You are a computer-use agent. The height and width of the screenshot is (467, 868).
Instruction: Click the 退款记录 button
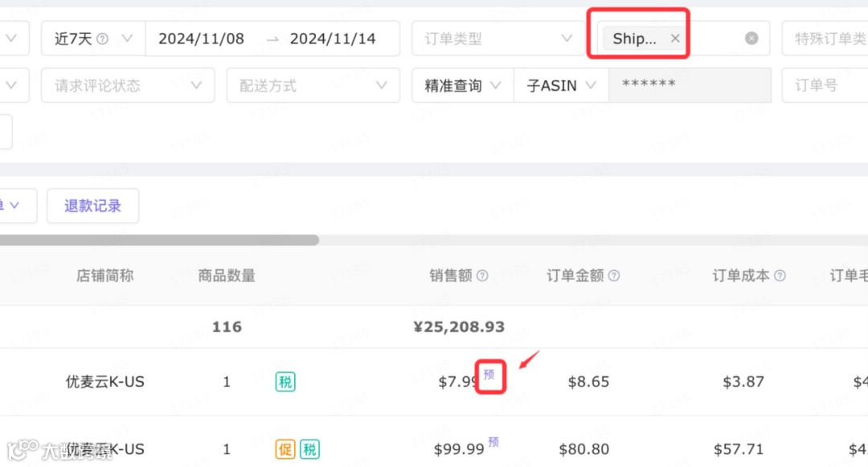click(92, 206)
